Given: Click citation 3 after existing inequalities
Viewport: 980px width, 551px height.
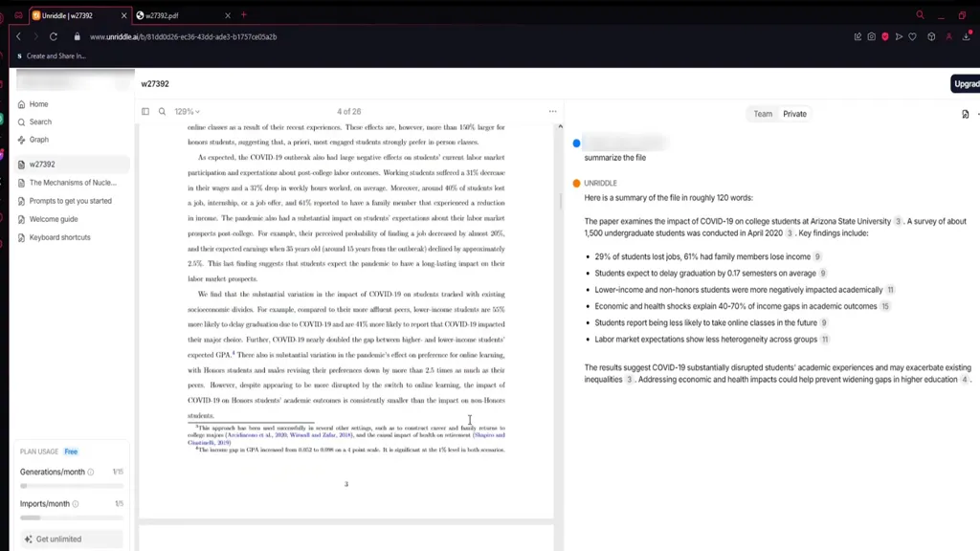Looking at the screenshot, I should click(x=630, y=379).
